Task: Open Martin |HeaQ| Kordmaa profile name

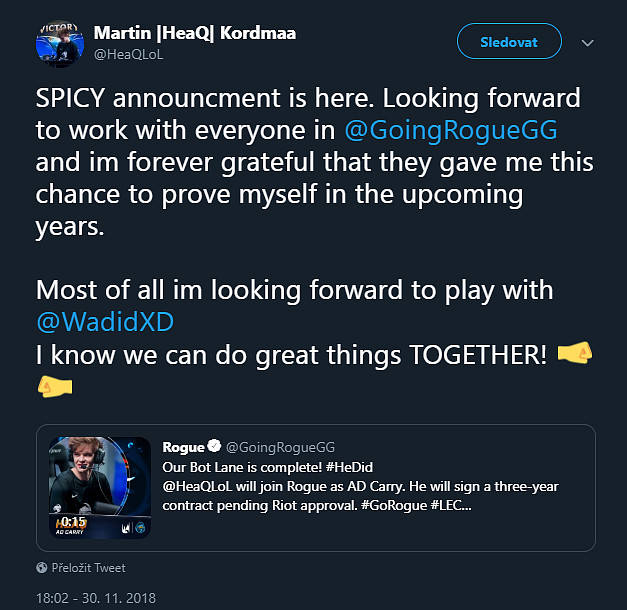Action: (x=194, y=33)
